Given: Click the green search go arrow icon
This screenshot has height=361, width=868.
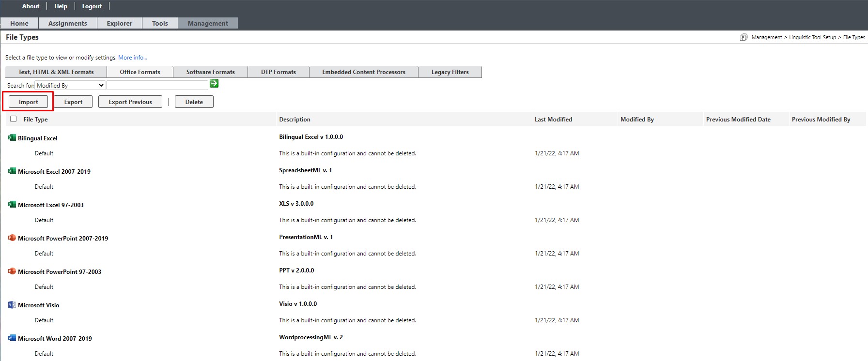Looking at the screenshot, I should [214, 84].
